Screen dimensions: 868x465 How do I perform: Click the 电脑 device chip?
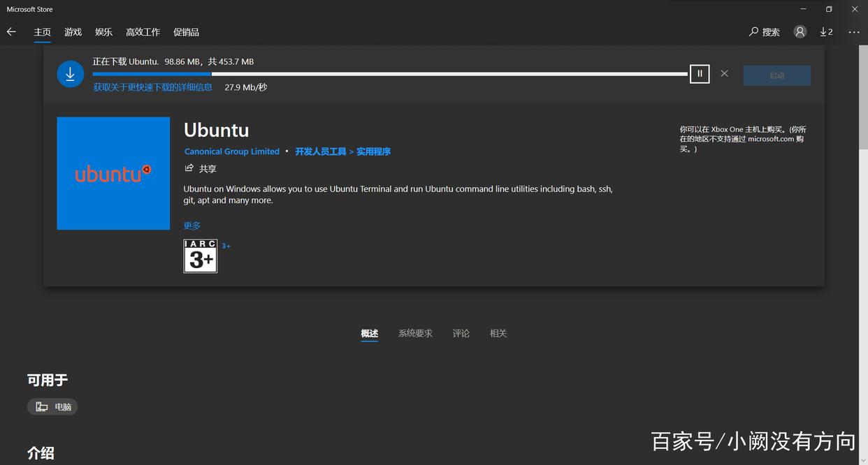click(52, 407)
